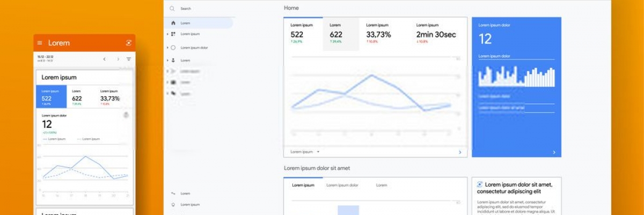644x215 pixels.
Task: Open the '15.12 - 22.12' date range
Action: pos(45,56)
